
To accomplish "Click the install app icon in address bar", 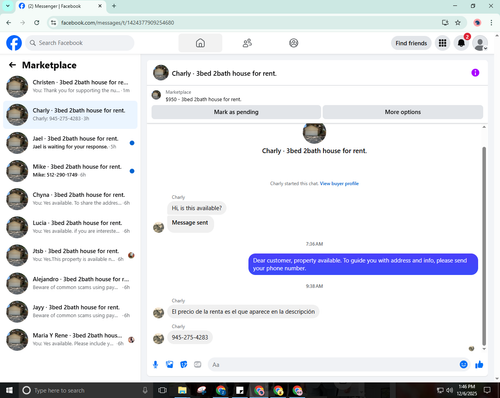I will (445, 23).
